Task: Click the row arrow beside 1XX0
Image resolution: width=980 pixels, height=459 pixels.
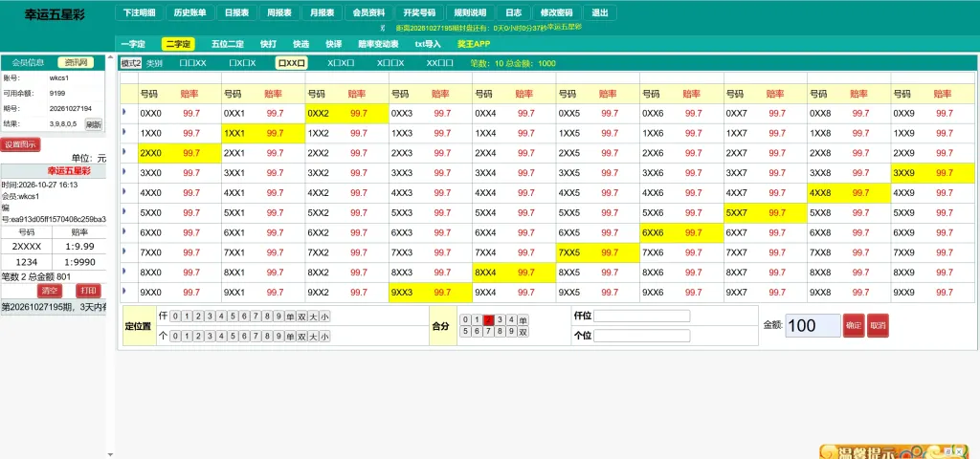Action: tap(123, 132)
